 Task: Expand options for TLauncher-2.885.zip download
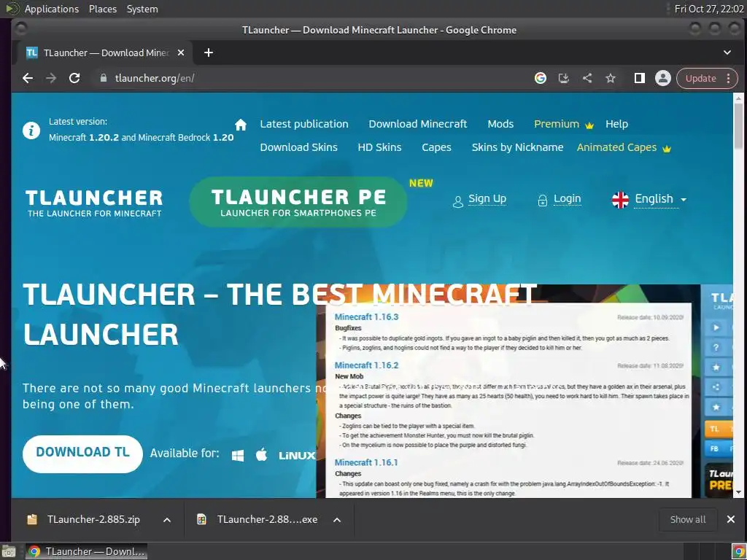pos(167,520)
